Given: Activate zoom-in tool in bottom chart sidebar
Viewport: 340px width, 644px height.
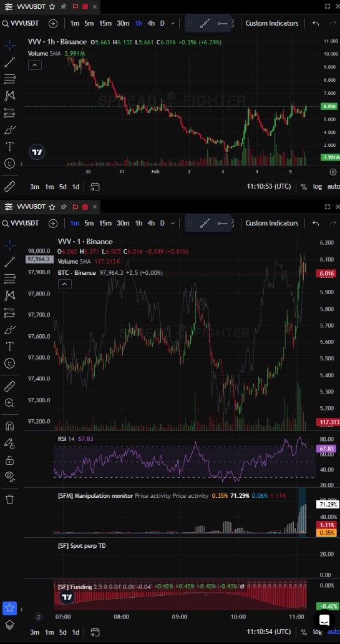Looking at the screenshot, I should 10,403.
